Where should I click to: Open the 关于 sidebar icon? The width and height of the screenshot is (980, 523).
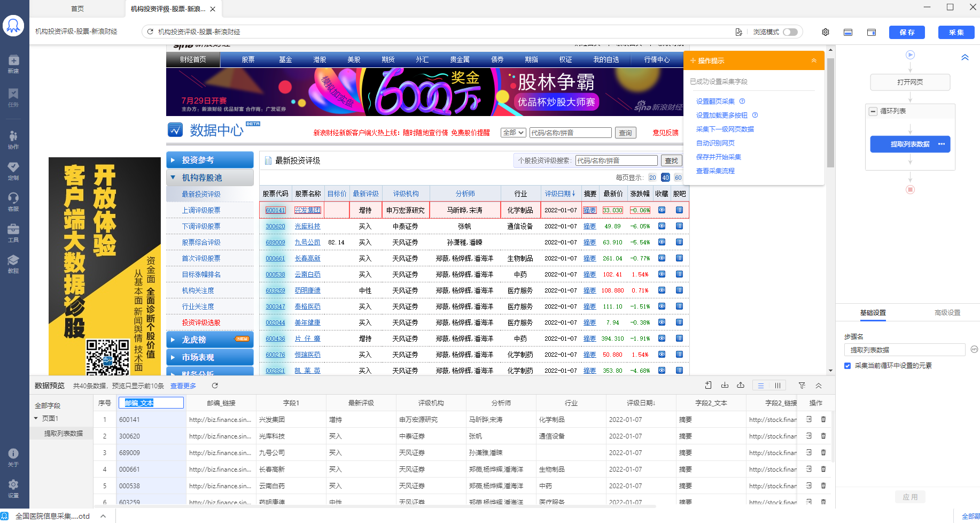coord(13,457)
